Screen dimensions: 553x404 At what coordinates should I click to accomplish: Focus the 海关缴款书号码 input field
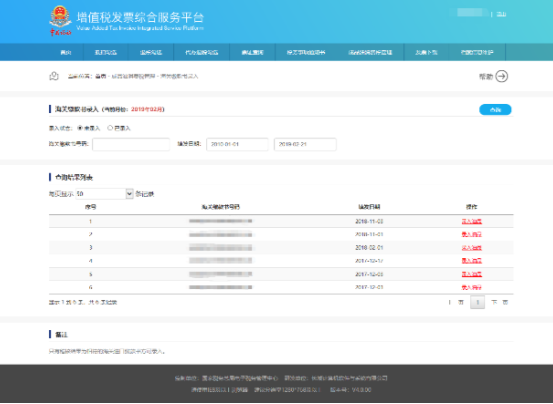pos(131,144)
